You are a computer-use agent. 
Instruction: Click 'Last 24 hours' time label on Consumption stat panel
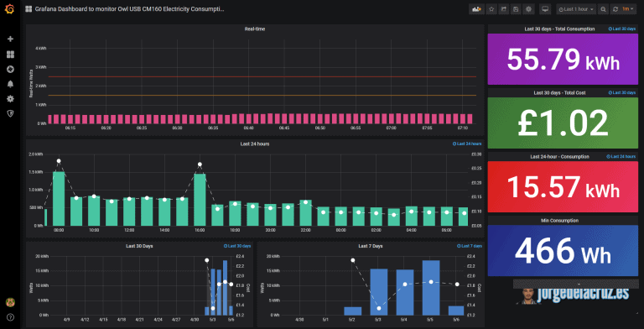click(621, 157)
